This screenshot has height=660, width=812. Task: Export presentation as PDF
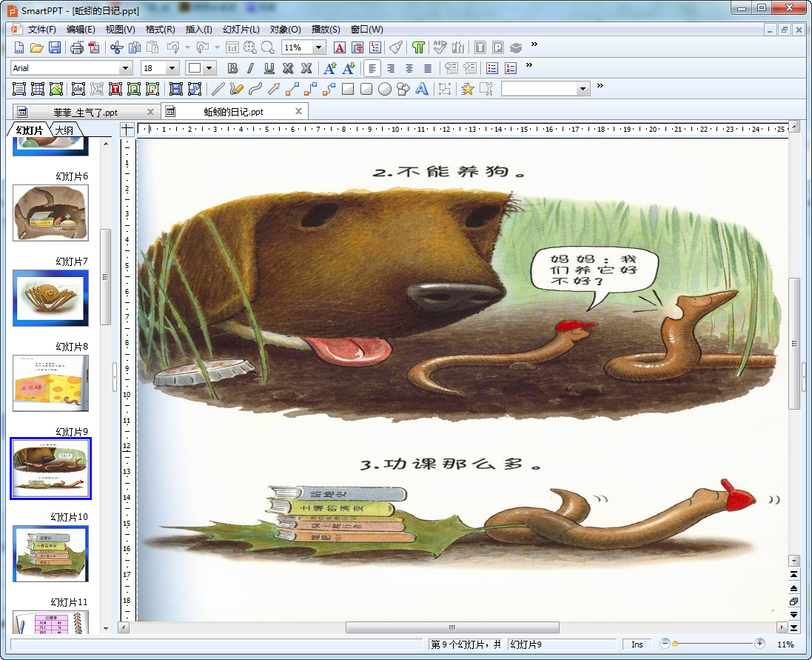click(94, 47)
